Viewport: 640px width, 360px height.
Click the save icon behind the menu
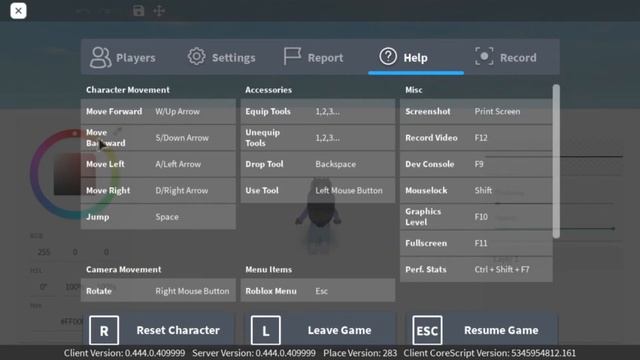pyautogui.click(x=138, y=11)
